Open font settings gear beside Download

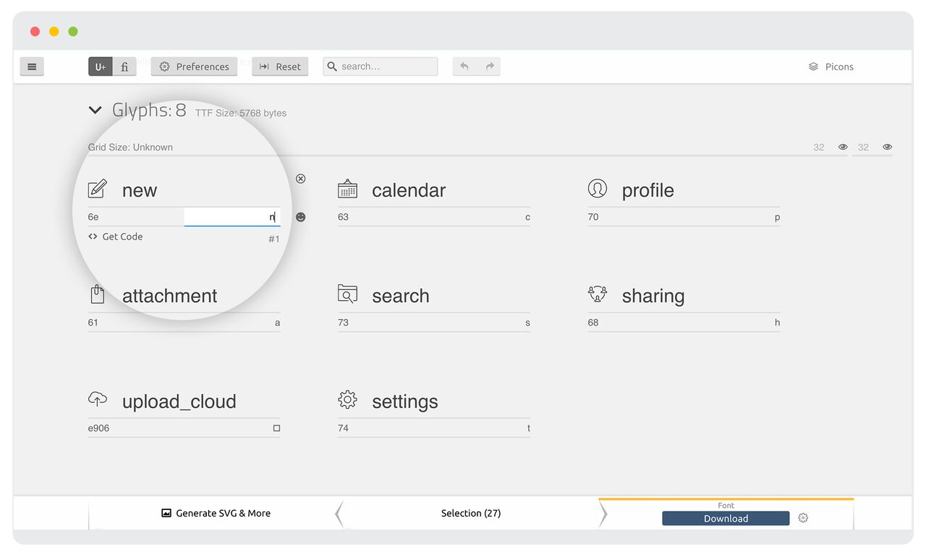tap(803, 518)
